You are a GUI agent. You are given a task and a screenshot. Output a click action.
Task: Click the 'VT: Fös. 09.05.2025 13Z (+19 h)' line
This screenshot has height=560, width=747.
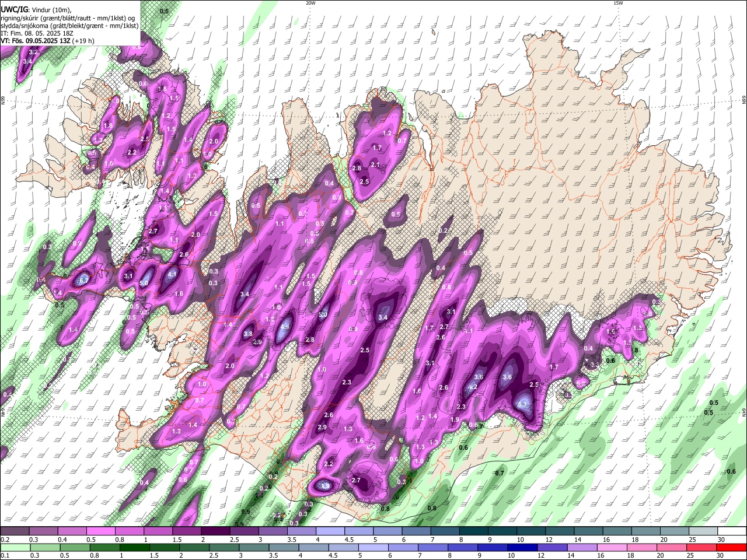47,41
